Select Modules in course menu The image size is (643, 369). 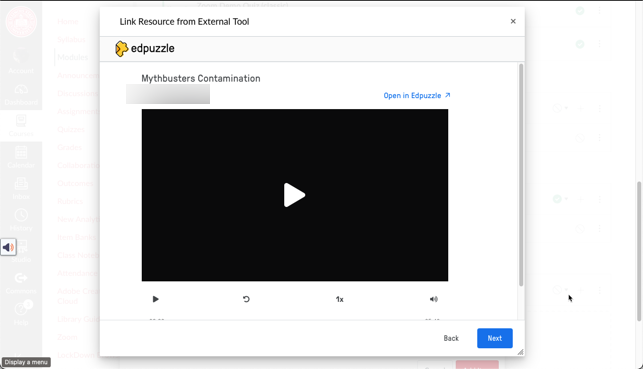tap(73, 57)
